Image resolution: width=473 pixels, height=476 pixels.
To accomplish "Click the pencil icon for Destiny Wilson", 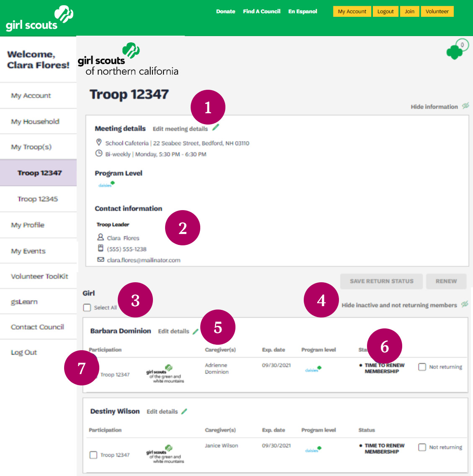I will tap(184, 412).
